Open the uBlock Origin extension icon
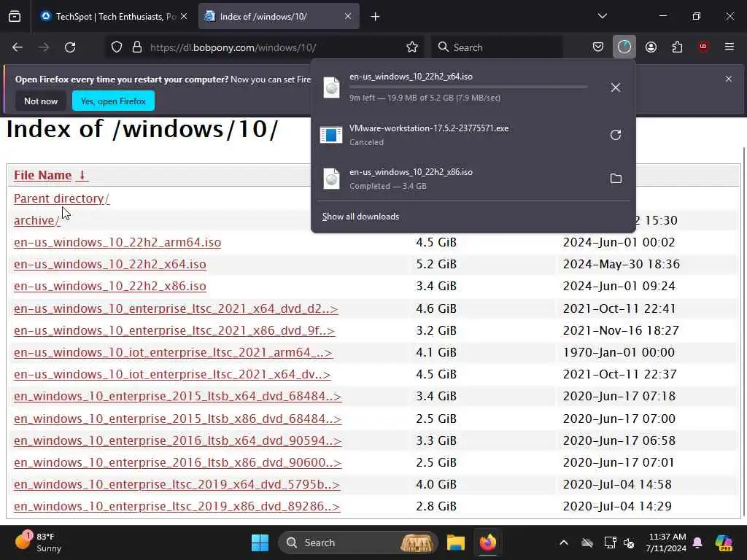This screenshot has height=560, width=747. pyautogui.click(x=703, y=47)
